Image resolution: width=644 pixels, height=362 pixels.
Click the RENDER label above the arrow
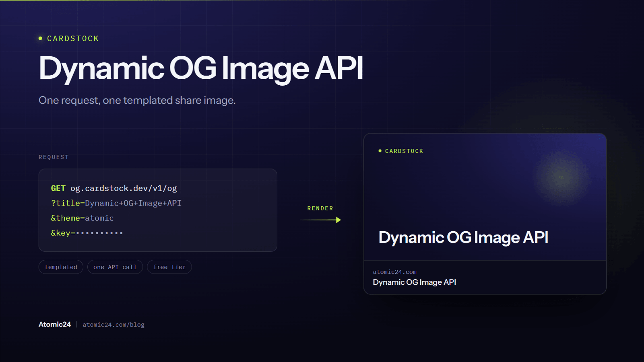click(x=320, y=208)
